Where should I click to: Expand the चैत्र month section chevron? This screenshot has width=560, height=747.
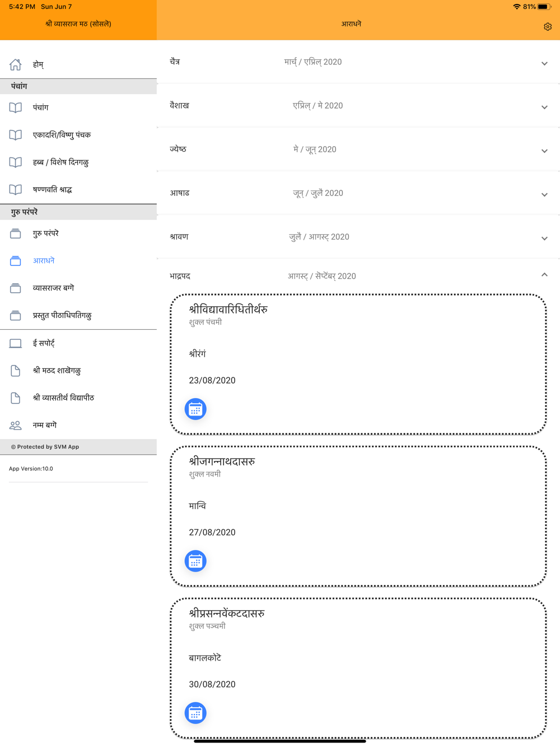[544, 63]
